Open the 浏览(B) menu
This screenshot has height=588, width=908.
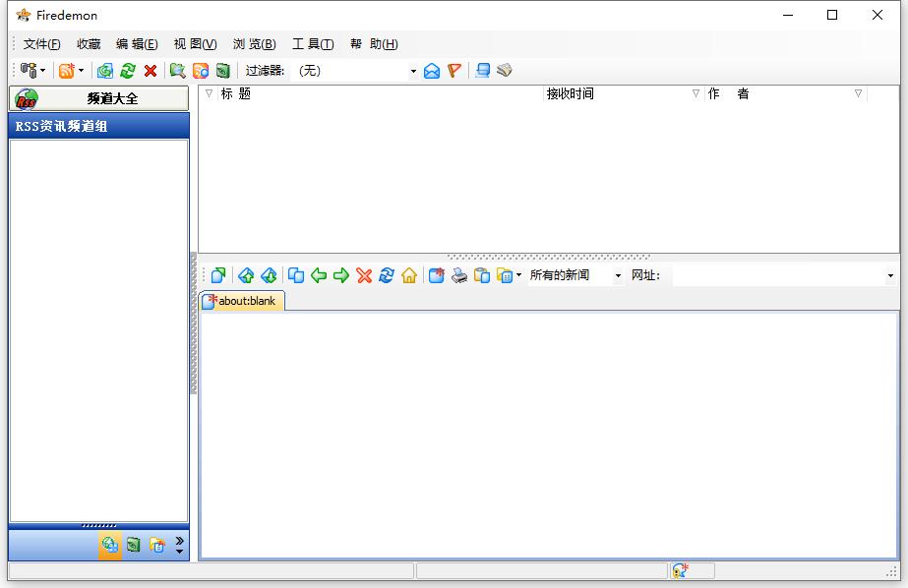click(254, 44)
